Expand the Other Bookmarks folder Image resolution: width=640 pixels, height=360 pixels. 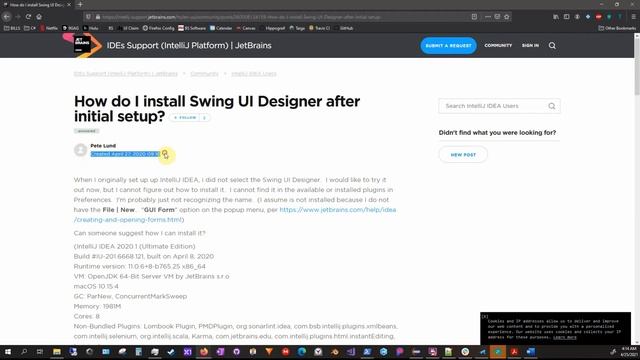click(x=617, y=28)
